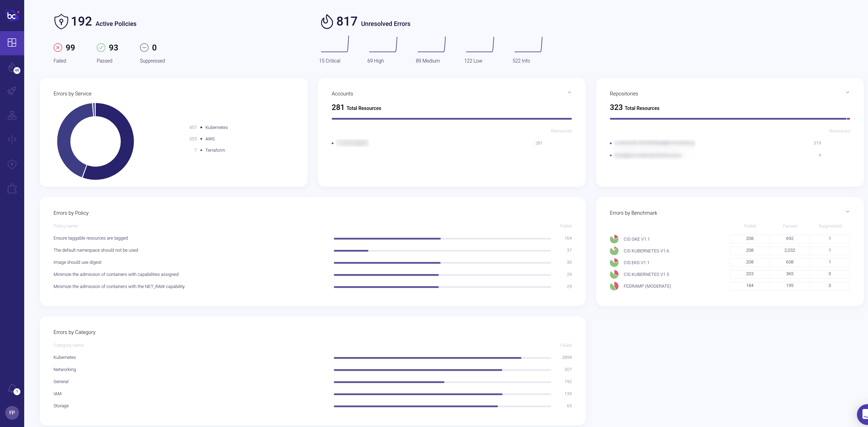Click the repository row with 4 resources

(730, 155)
